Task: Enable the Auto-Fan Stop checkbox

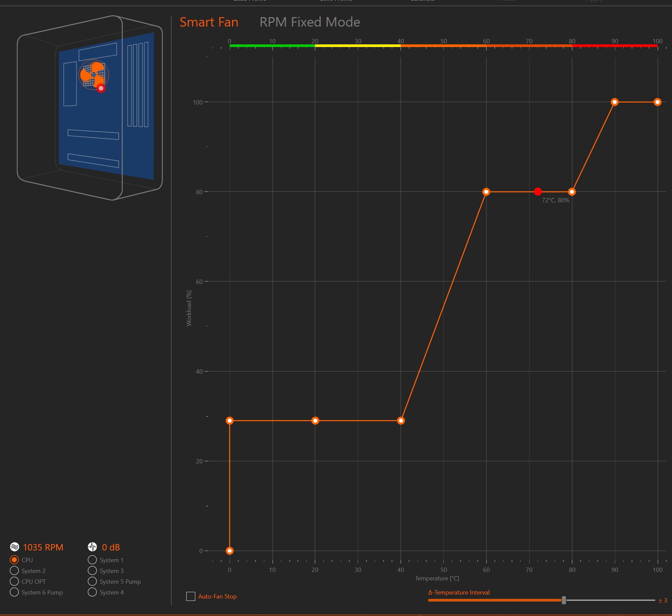Action: (x=191, y=597)
